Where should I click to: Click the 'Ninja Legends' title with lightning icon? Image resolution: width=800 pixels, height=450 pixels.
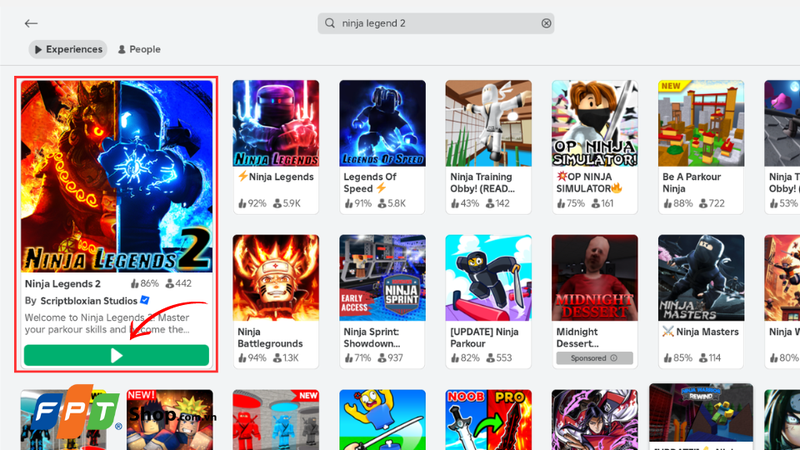coord(276,177)
